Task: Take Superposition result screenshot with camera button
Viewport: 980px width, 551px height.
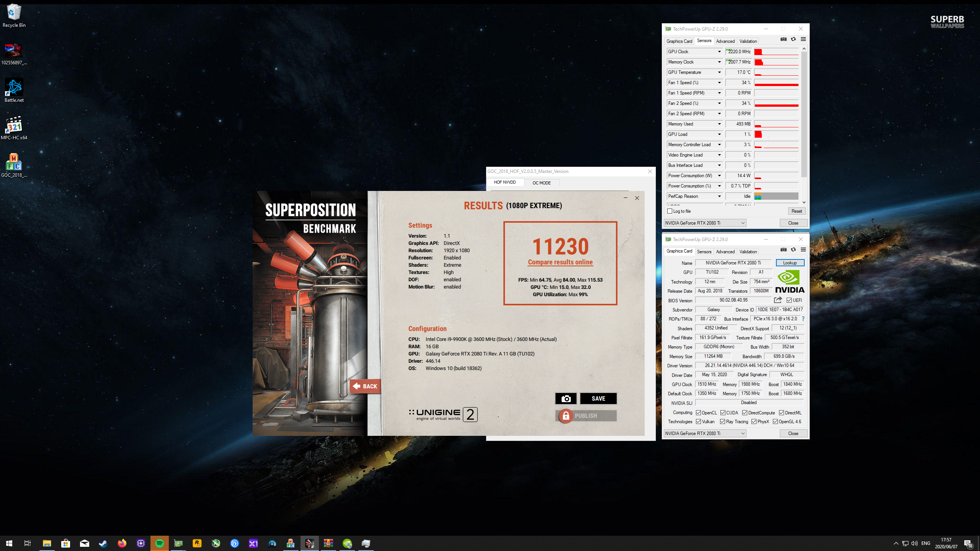Action: (x=566, y=398)
